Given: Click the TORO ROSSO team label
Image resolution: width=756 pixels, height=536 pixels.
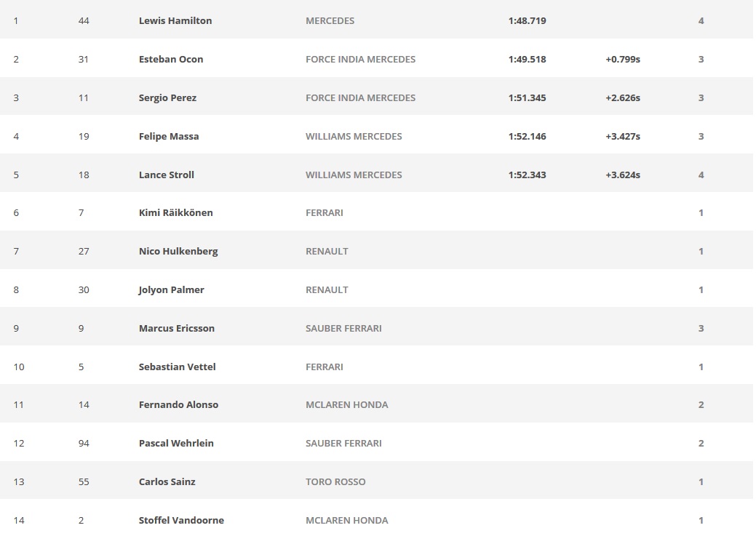Looking at the screenshot, I should pos(335,482).
